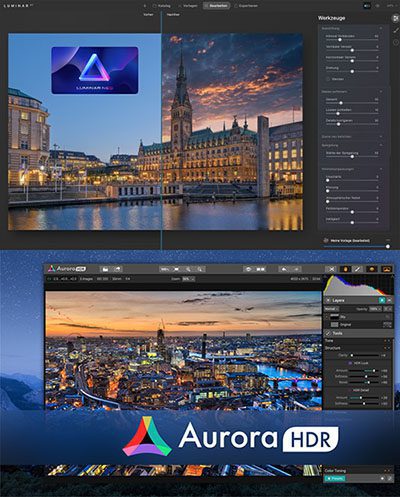Expand the collapsed section below Details slider
The image size is (400, 497).
381,137
